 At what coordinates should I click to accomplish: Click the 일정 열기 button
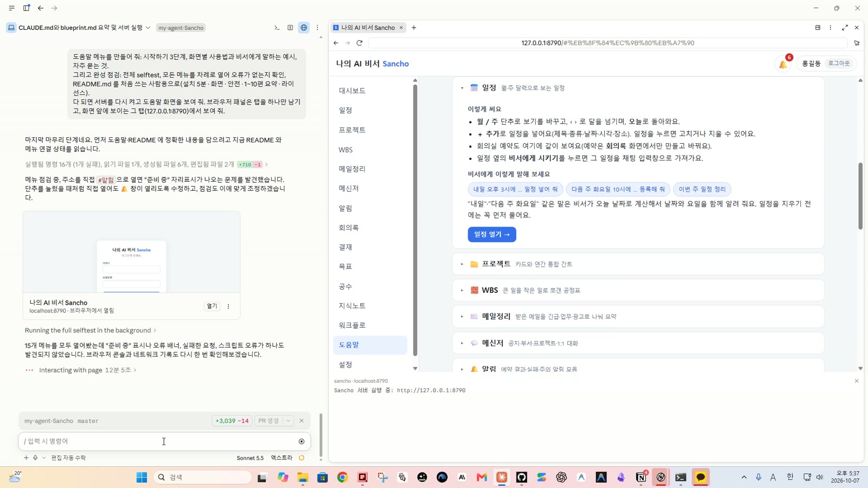pos(492,234)
